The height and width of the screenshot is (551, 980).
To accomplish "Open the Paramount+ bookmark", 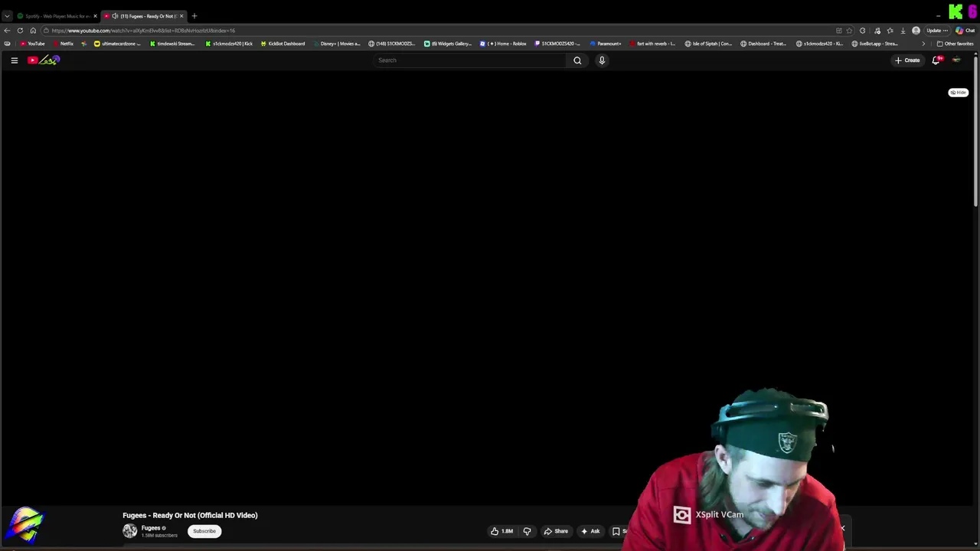I will (x=606, y=44).
